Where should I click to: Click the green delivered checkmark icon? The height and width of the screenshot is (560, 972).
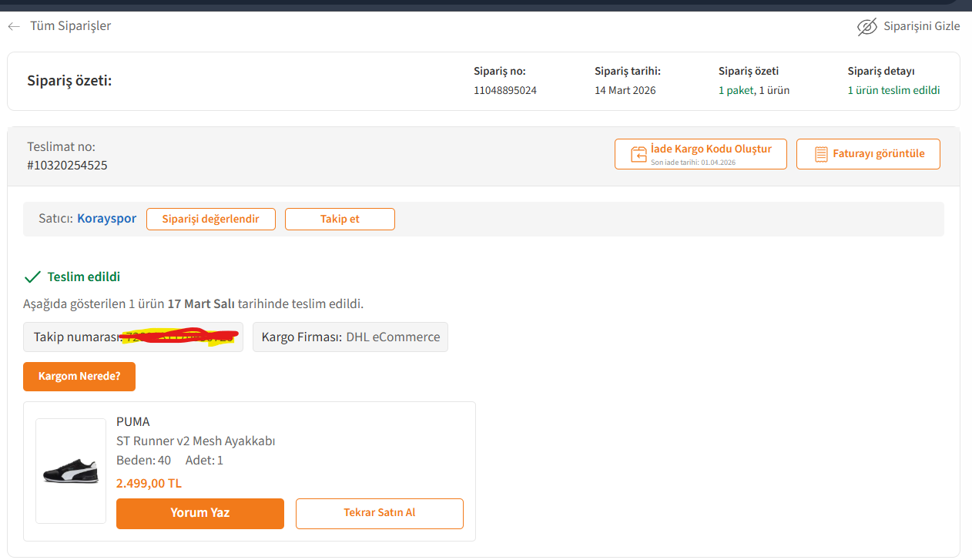click(32, 277)
